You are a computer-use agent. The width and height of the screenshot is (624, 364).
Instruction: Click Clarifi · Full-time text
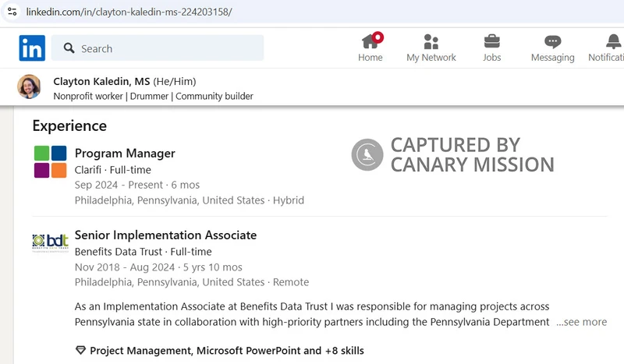tap(113, 170)
